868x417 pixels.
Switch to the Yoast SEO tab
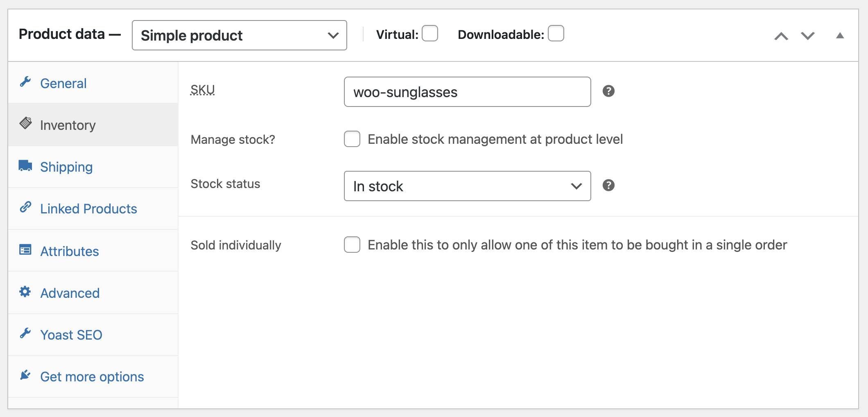pyautogui.click(x=71, y=335)
